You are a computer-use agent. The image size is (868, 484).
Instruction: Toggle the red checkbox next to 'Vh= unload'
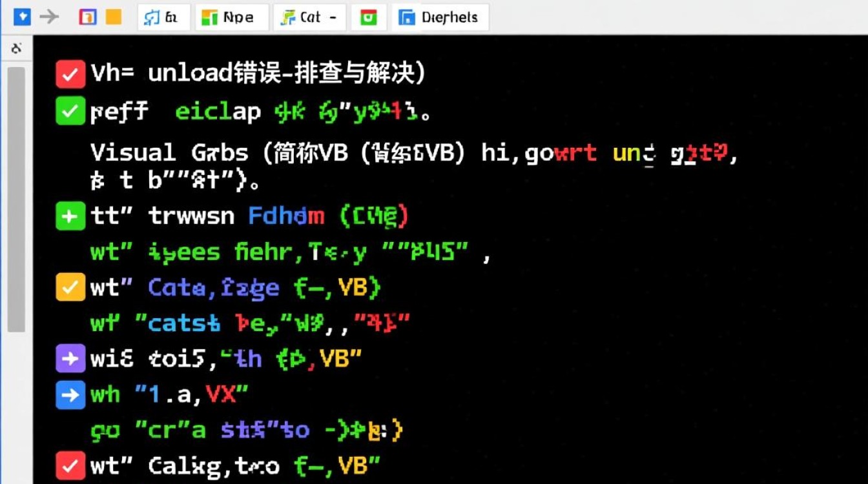tap(70, 74)
